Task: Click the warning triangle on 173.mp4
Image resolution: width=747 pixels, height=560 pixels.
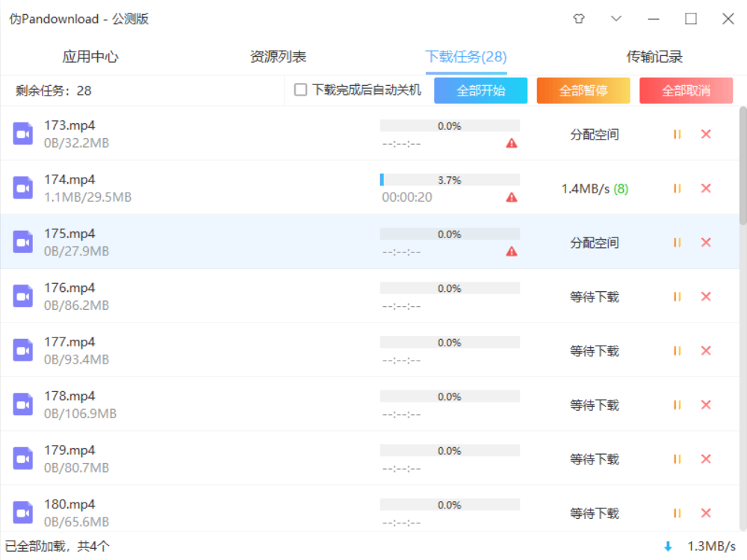Action: tap(512, 143)
